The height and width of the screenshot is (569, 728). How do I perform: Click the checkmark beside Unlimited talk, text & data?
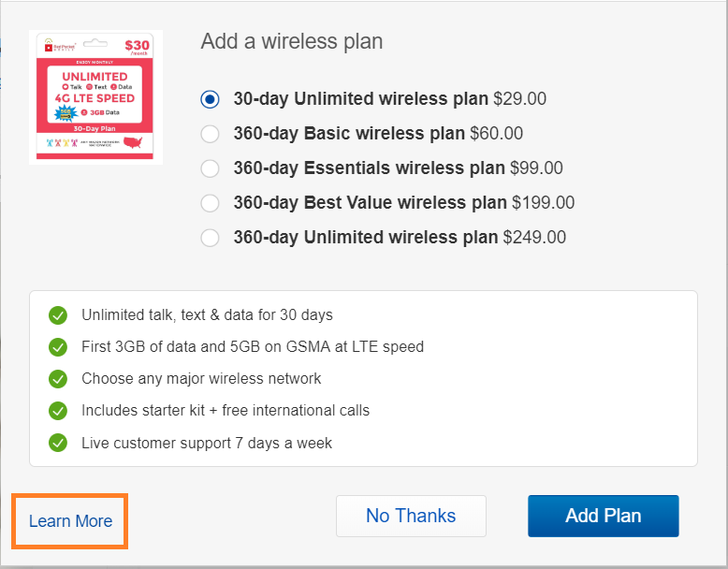[x=58, y=315]
